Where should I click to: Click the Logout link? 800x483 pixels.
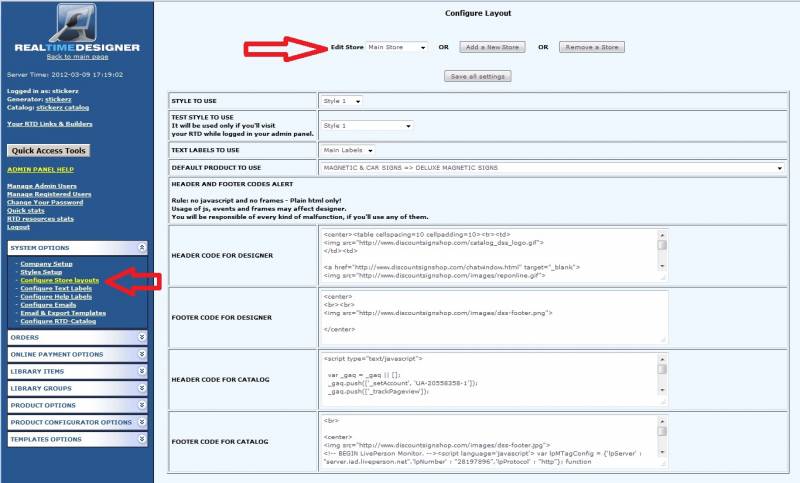18,227
